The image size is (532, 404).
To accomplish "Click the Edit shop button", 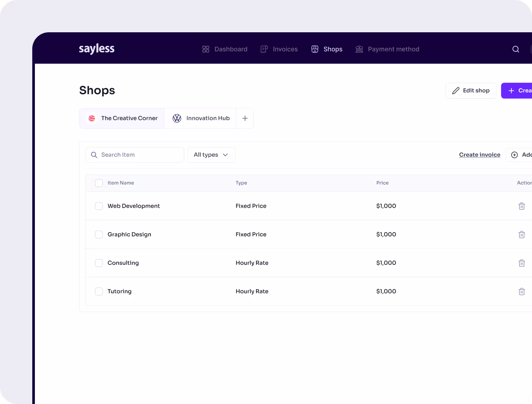I will [x=471, y=91].
